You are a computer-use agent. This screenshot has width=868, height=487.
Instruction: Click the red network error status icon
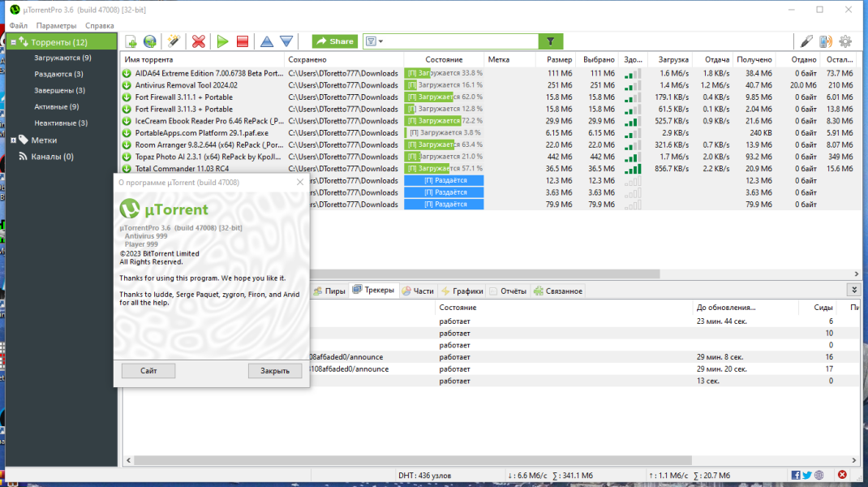pos(842,475)
